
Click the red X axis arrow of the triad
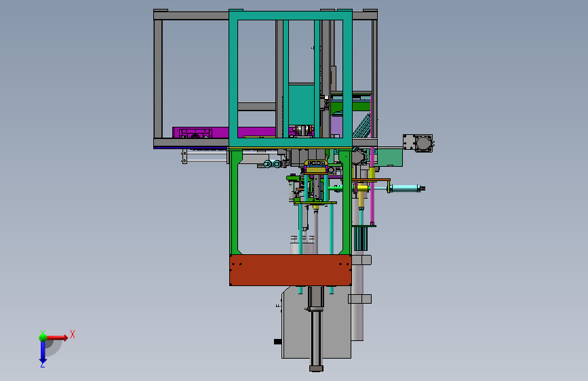(x=57, y=338)
